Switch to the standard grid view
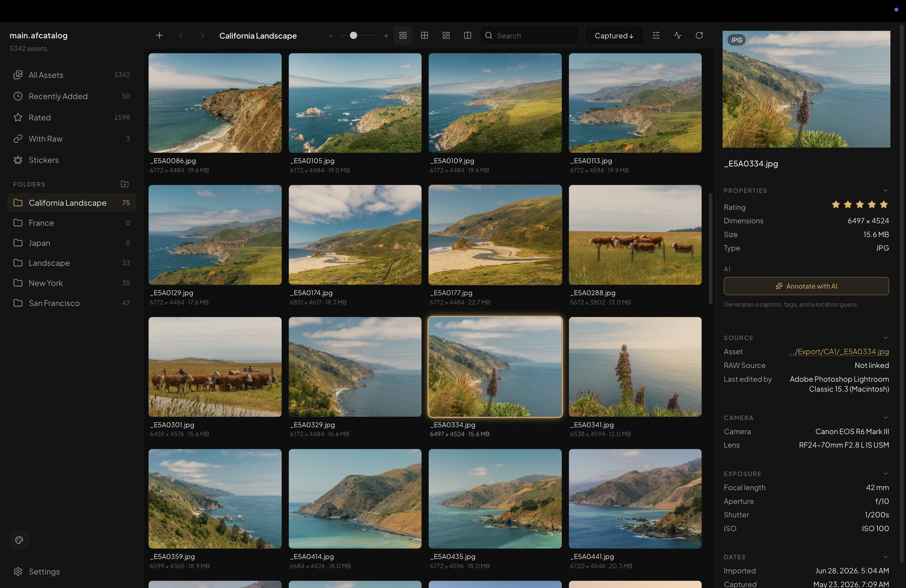 (403, 35)
